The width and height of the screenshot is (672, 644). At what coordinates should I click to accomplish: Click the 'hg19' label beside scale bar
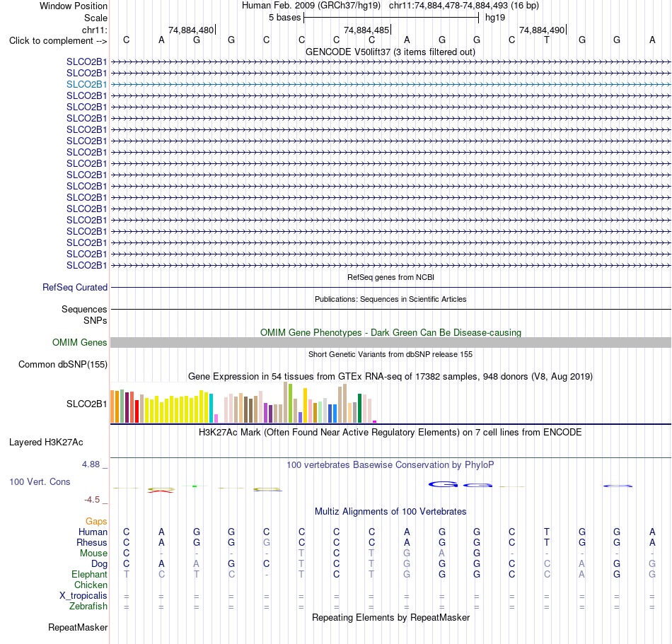[x=495, y=18]
